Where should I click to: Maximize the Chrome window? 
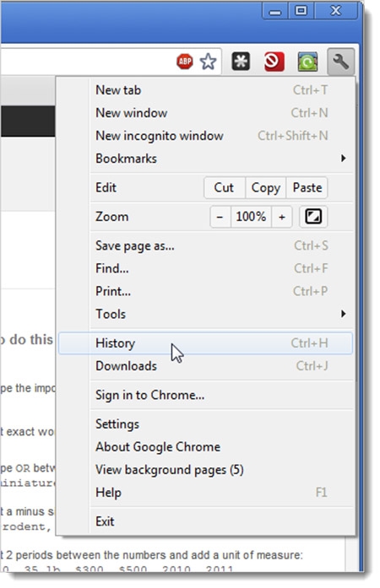click(301, 11)
